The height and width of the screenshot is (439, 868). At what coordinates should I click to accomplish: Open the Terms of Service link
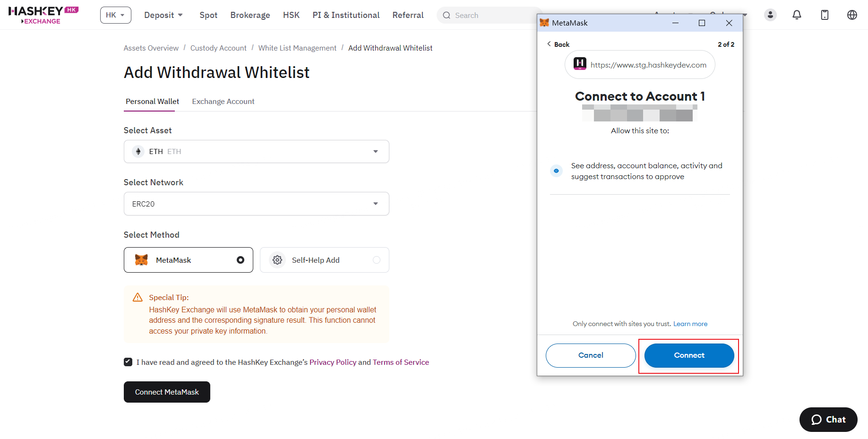(401, 362)
